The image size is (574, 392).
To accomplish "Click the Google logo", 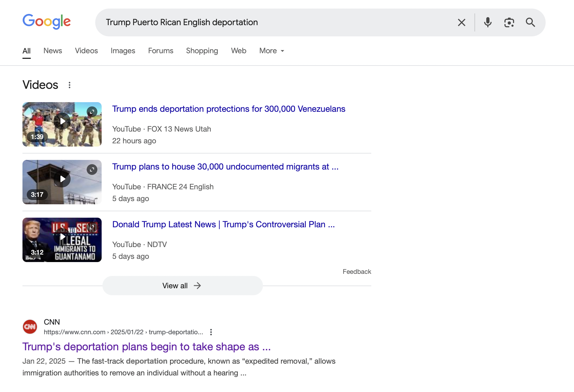I will (x=47, y=22).
